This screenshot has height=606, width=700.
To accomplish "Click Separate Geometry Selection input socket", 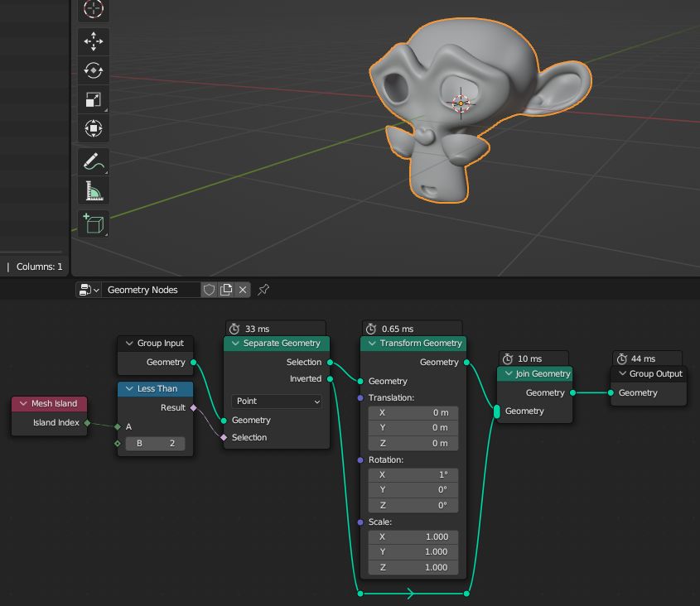I will point(224,438).
